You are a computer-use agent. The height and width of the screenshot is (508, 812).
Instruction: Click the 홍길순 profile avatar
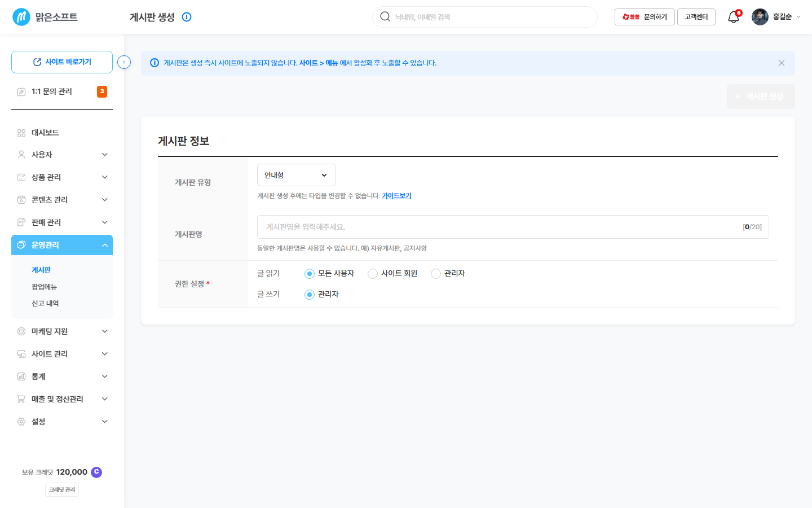[x=760, y=17]
